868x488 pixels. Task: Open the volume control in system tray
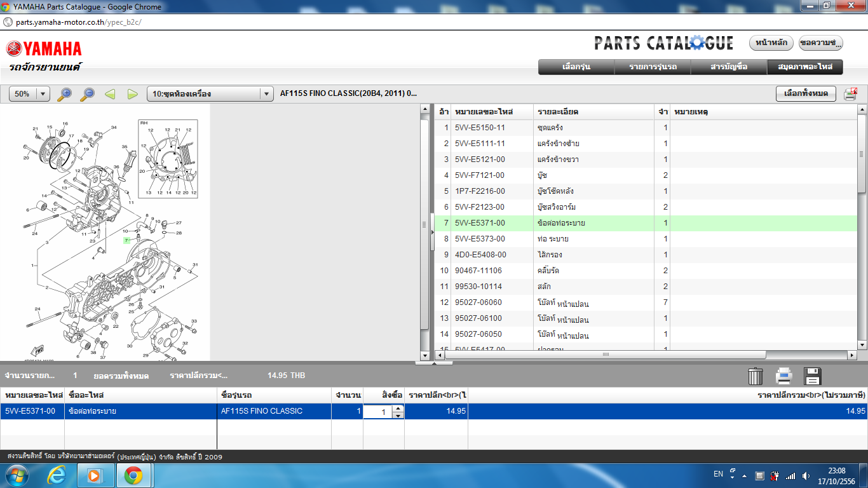806,475
